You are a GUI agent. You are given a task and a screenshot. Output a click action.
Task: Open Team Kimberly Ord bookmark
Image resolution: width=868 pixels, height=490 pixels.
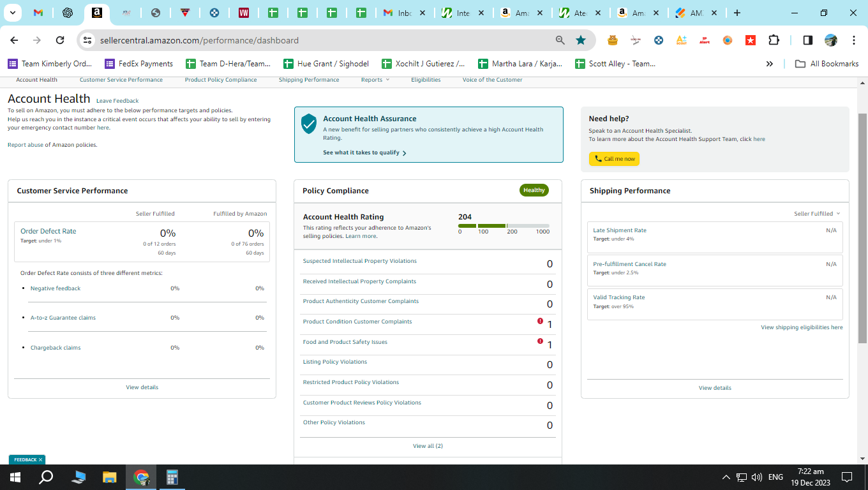(50, 64)
